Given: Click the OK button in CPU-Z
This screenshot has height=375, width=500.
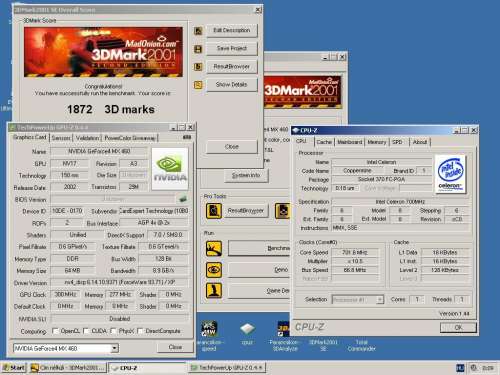Looking at the screenshot, I should [x=458, y=327].
